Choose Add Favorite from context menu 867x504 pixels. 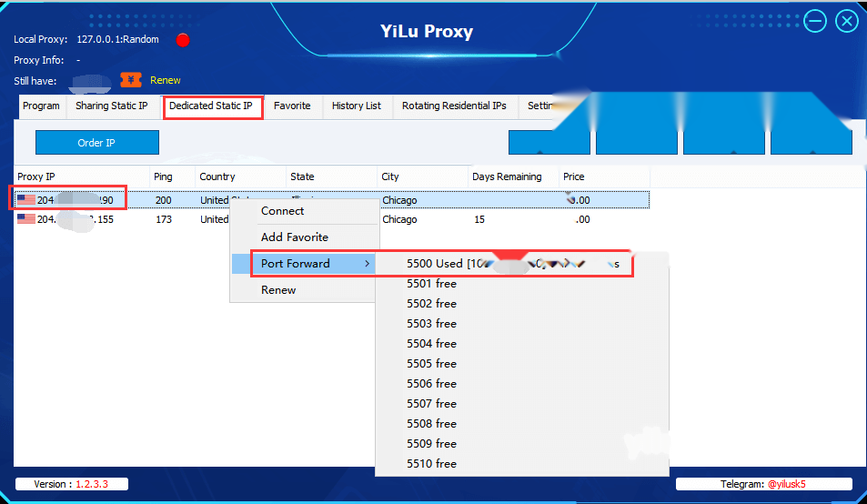click(295, 237)
